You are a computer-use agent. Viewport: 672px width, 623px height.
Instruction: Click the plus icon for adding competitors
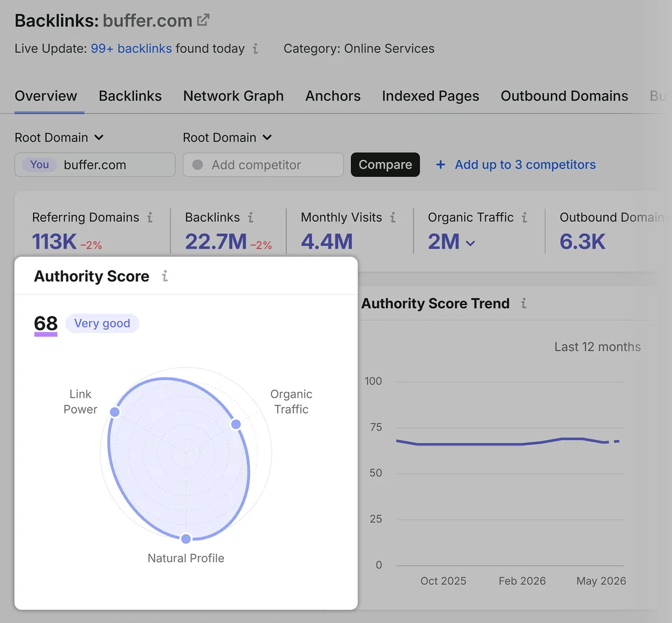(x=441, y=165)
